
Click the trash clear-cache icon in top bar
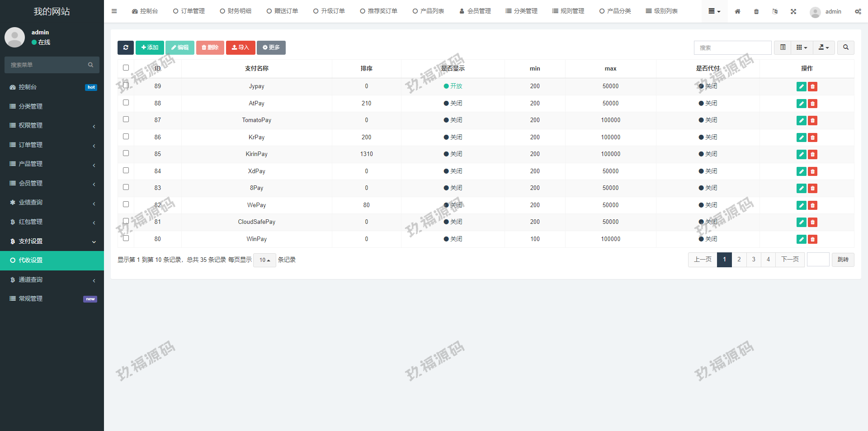[x=756, y=11]
